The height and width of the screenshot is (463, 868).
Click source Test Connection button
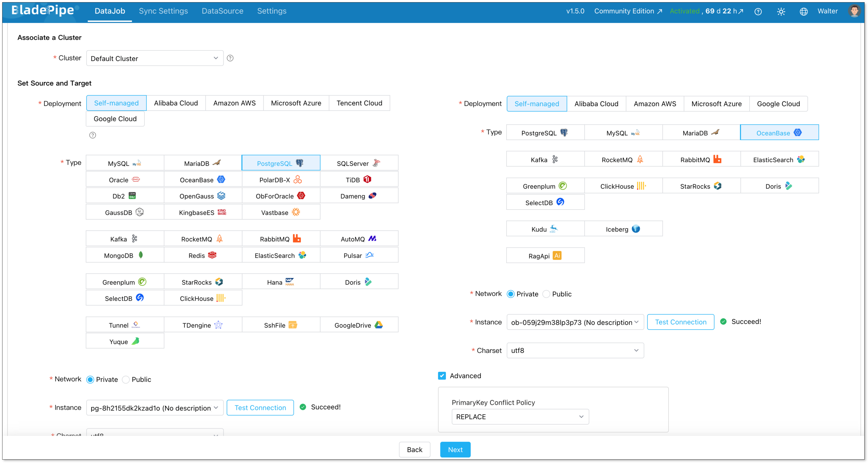point(260,408)
